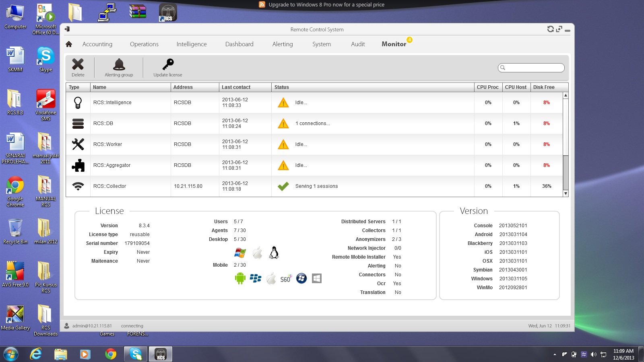Open Internet Explorer from taskbar

(36, 354)
